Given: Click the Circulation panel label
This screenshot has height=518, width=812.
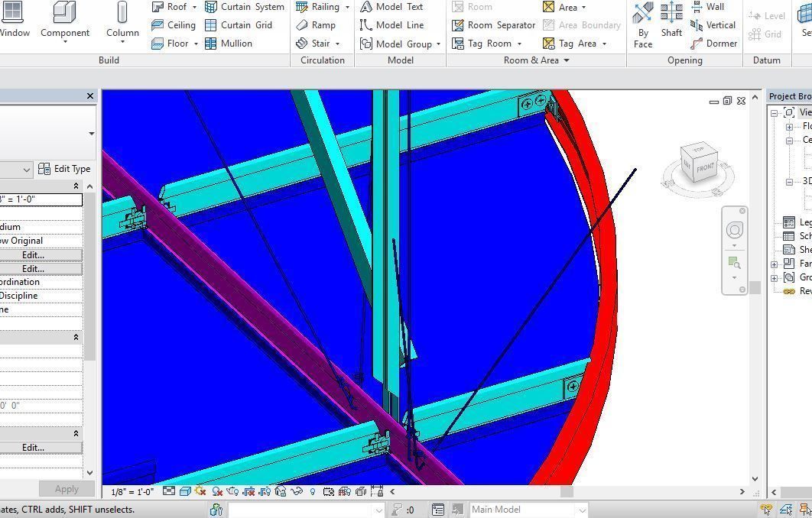Looking at the screenshot, I should [322, 60].
